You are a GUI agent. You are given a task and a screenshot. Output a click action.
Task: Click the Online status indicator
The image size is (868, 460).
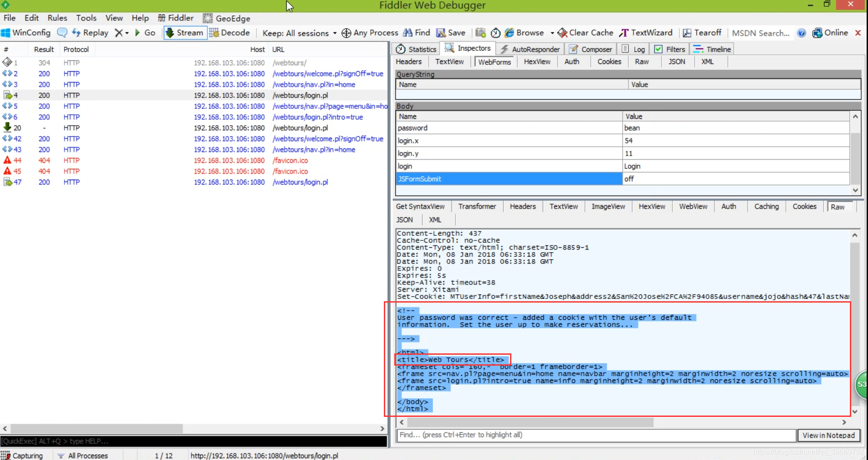(830, 33)
